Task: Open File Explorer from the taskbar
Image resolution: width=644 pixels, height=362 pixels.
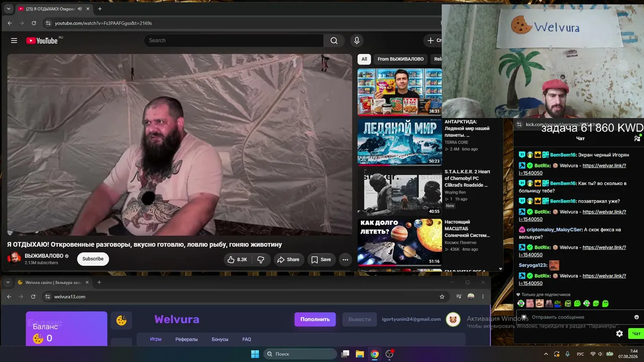Action: [360, 354]
